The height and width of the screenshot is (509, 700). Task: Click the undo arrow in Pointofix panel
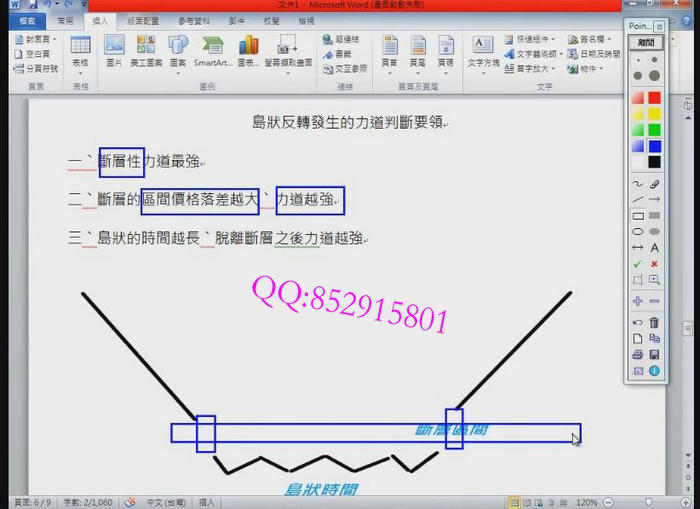(x=637, y=323)
